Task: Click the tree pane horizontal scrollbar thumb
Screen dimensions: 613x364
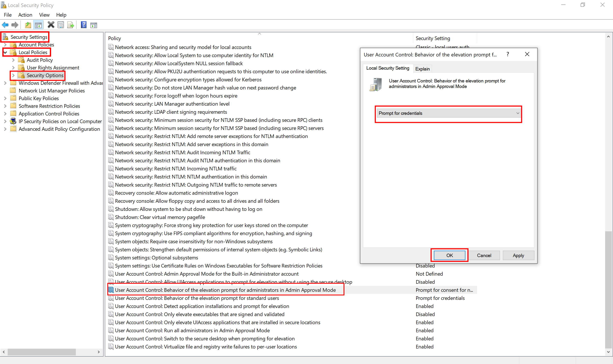Action: pyautogui.click(x=42, y=352)
